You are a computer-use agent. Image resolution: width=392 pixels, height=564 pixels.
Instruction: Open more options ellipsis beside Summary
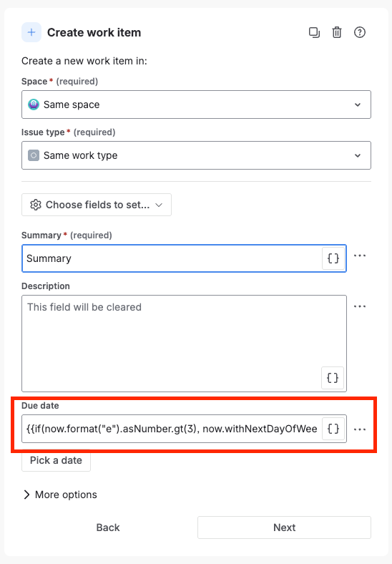(360, 256)
